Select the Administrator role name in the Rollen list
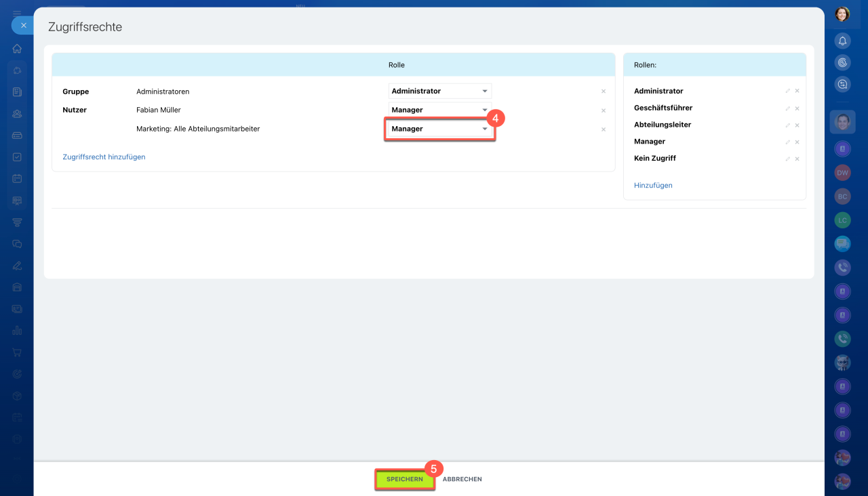Image resolution: width=868 pixels, height=496 pixels. [658, 91]
